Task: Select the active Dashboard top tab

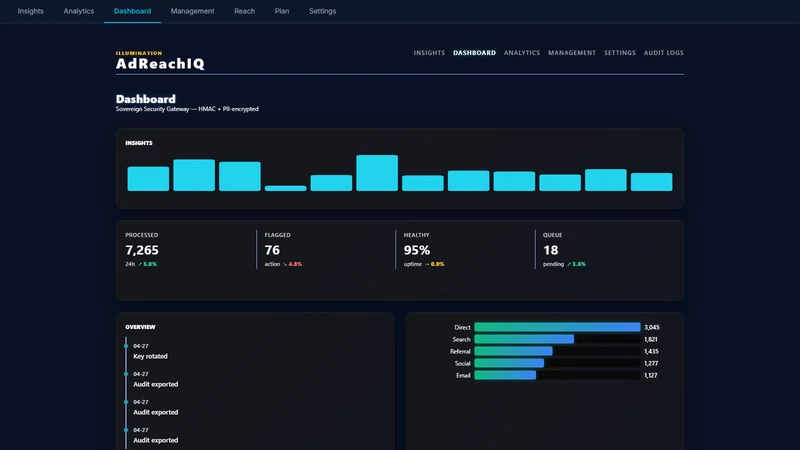Action: [132, 11]
